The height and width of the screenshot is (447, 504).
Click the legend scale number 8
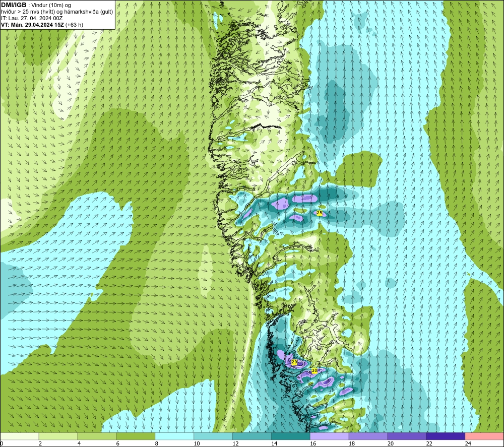tap(157, 443)
